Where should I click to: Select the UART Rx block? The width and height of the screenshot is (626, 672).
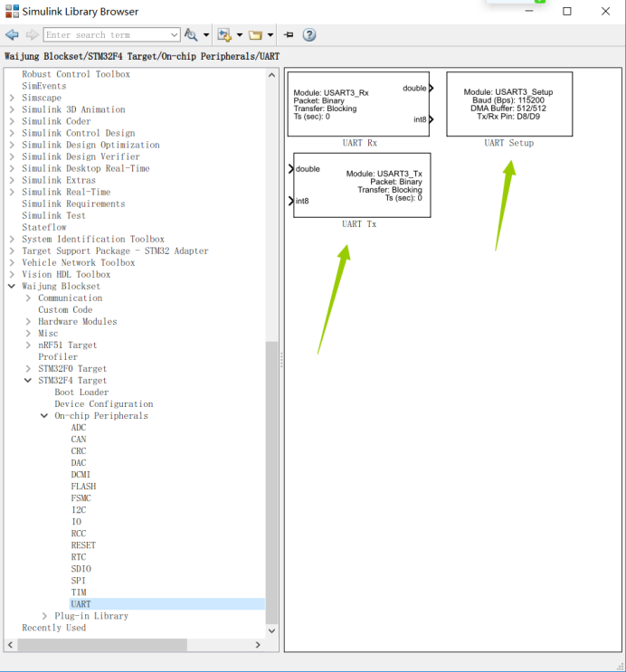point(360,105)
